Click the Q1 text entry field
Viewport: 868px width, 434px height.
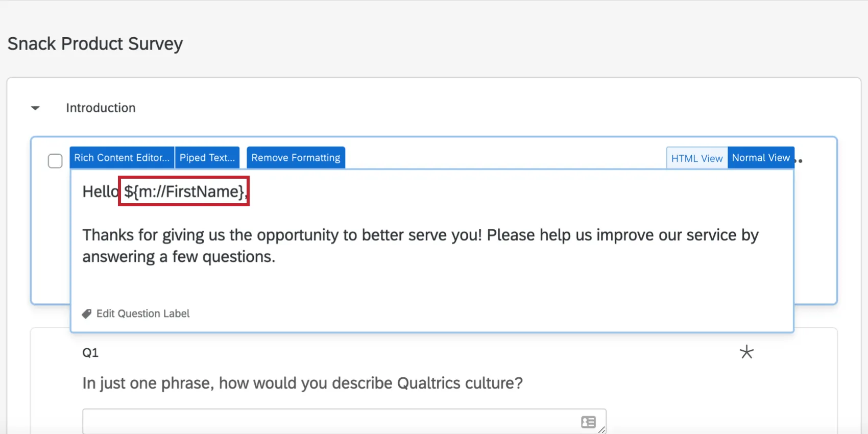pyautogui.click(x=327, y=422)
